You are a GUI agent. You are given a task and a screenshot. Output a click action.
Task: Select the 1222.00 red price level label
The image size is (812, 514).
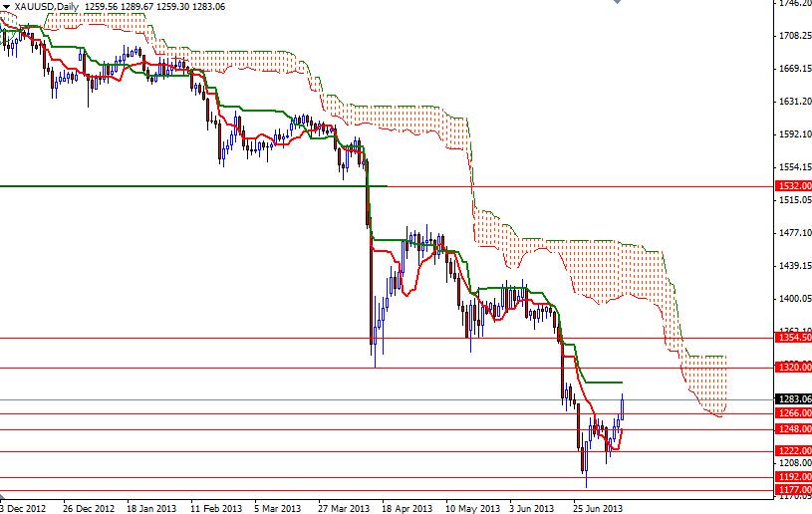pyautogui.click(x=793, y=451)
